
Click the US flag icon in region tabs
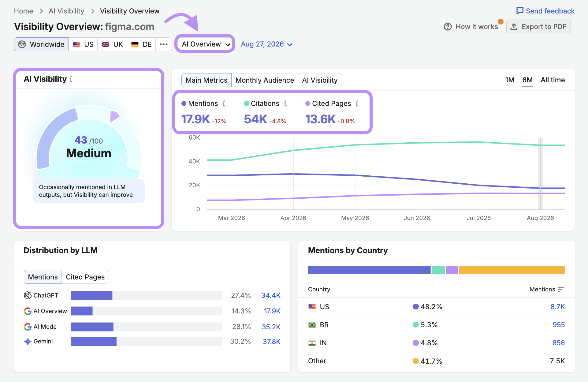click(x=76, y=44)
